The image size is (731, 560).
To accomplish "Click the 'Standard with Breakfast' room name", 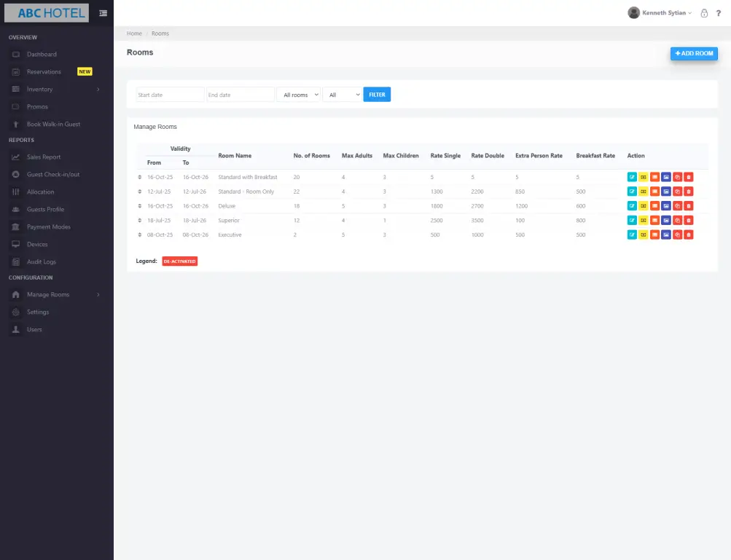I will click(x=248, y=177).
